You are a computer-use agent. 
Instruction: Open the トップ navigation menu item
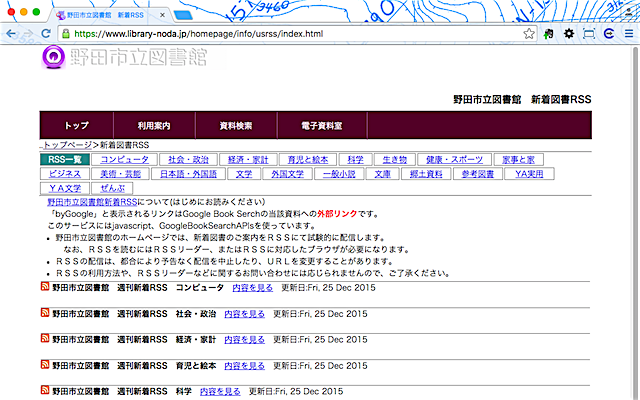coord(76,125)
